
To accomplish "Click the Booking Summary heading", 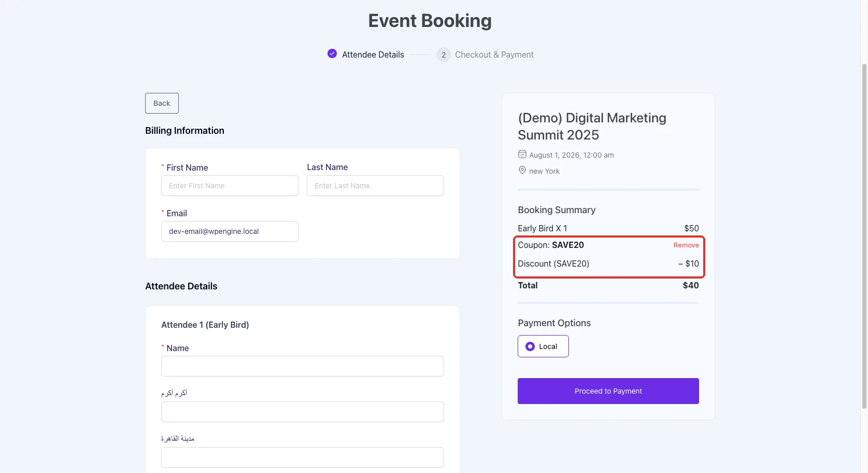I will click(557, 210).
